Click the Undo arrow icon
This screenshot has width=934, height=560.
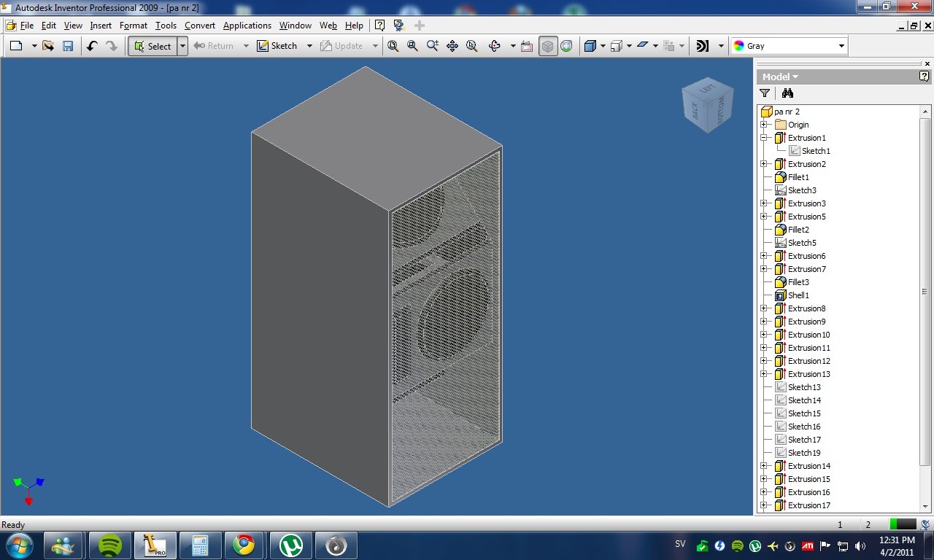[92, 46]
